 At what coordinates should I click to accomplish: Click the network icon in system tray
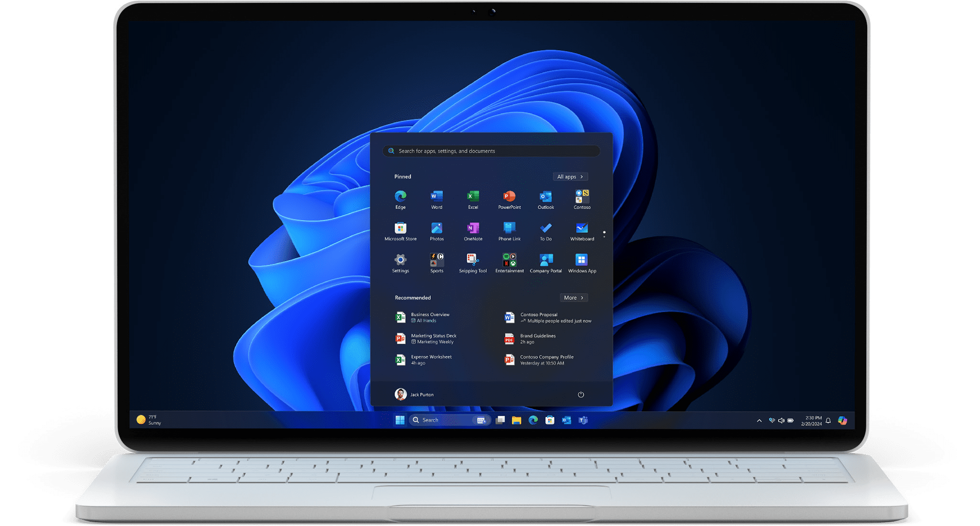coord(772,420)
